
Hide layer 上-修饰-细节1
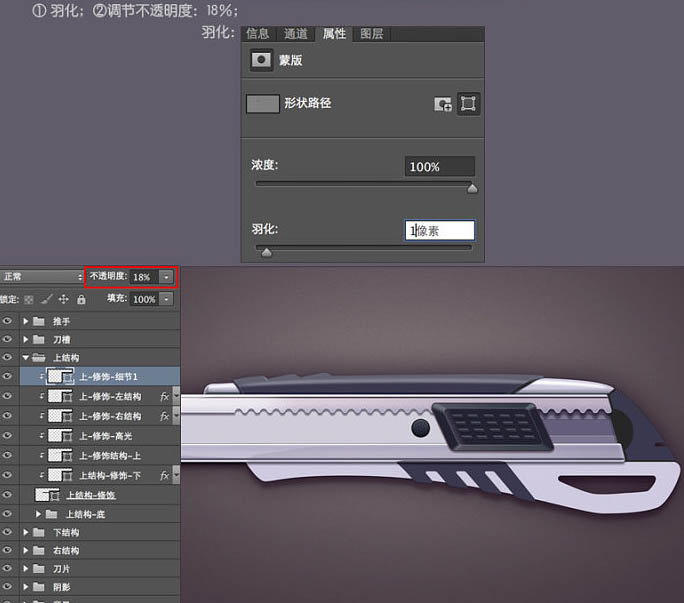click(x=7, y=376)
